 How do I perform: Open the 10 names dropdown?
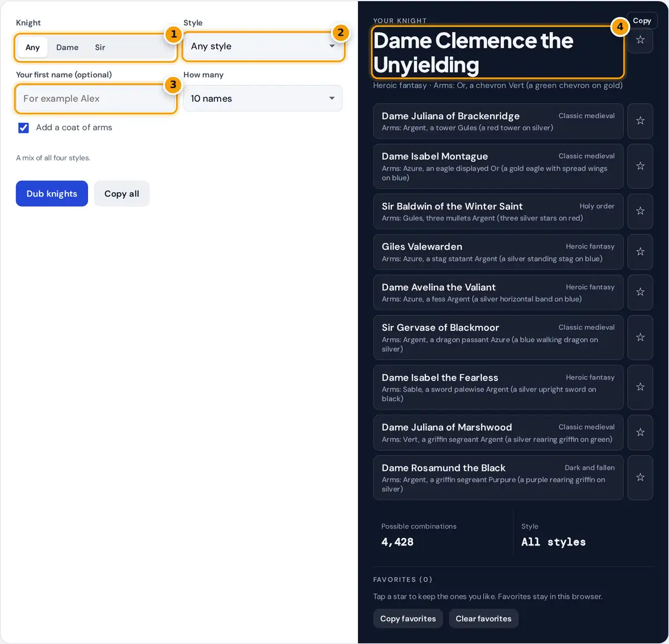(x=263, y=99)
